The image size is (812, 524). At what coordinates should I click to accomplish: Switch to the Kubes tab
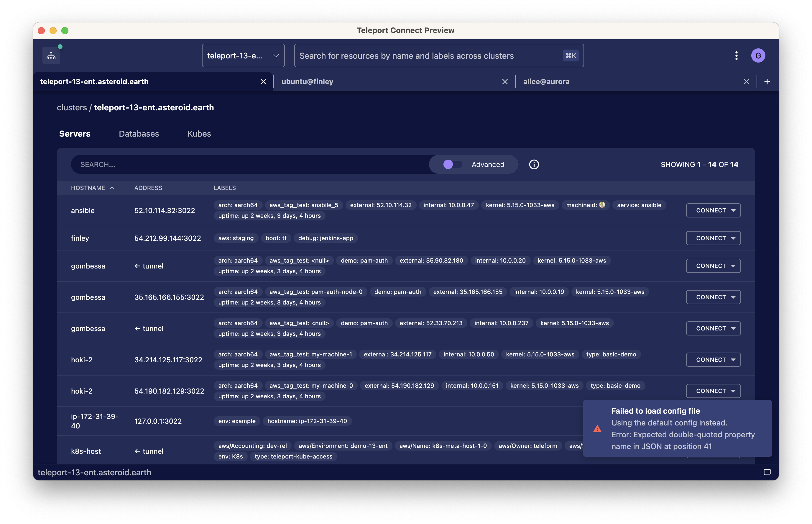[x=199, y=134]
